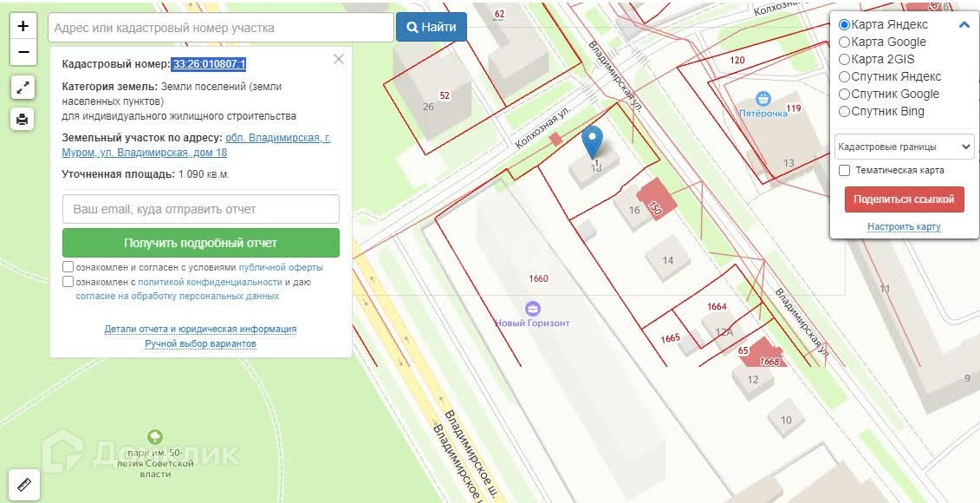Image resolution: width=980 pixels, height=503 pixels.
Task: Click the Новый Горизонт place icon
Action: pos(533,309)
